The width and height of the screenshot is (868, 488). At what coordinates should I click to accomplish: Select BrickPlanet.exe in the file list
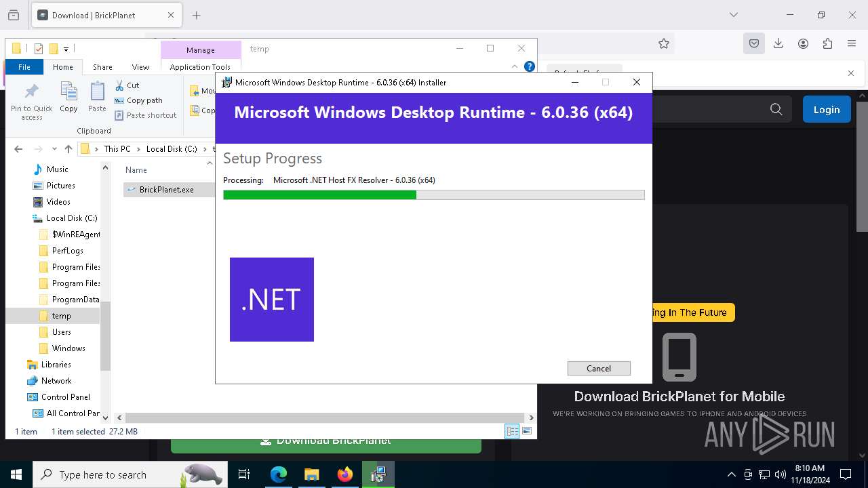tap(167, 190)
